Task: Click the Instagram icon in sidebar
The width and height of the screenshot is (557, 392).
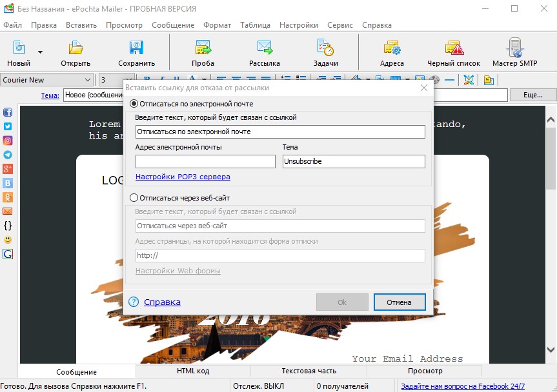Action: point(8,141)
